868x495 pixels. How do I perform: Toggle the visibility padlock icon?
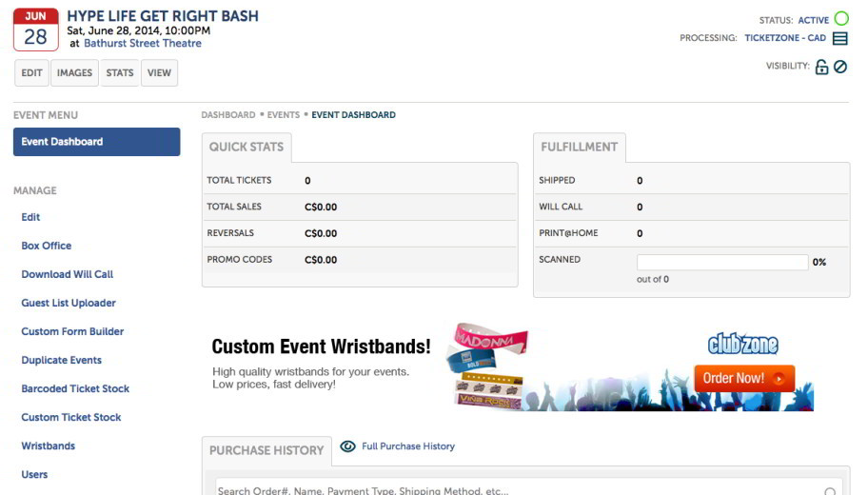(x=821, y=67)
